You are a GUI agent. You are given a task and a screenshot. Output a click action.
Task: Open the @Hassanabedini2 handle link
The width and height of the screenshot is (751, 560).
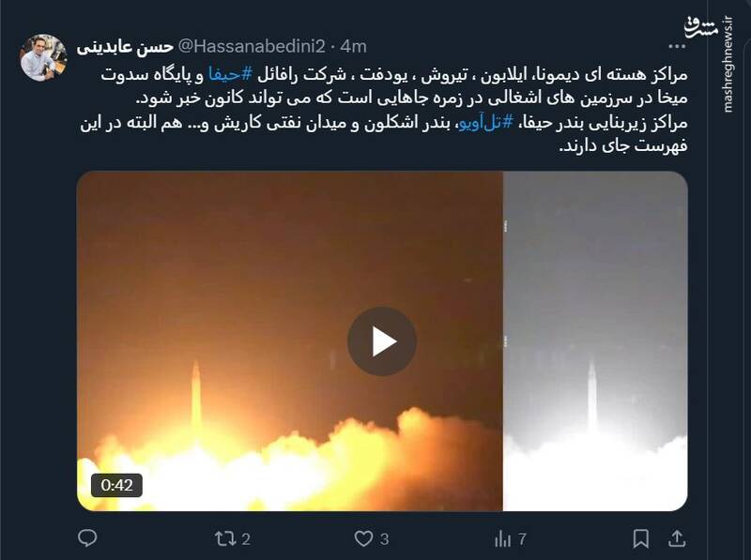pyautogui.click(x=252, y=46)
